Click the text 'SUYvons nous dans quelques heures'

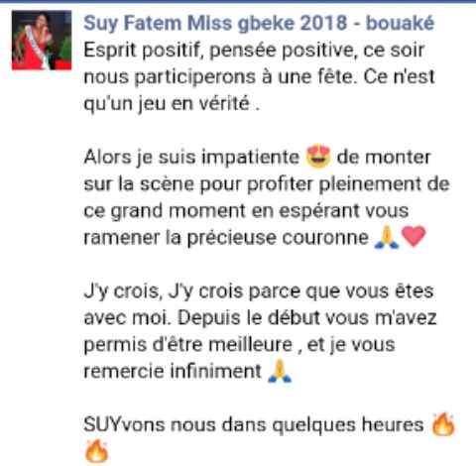254,425
